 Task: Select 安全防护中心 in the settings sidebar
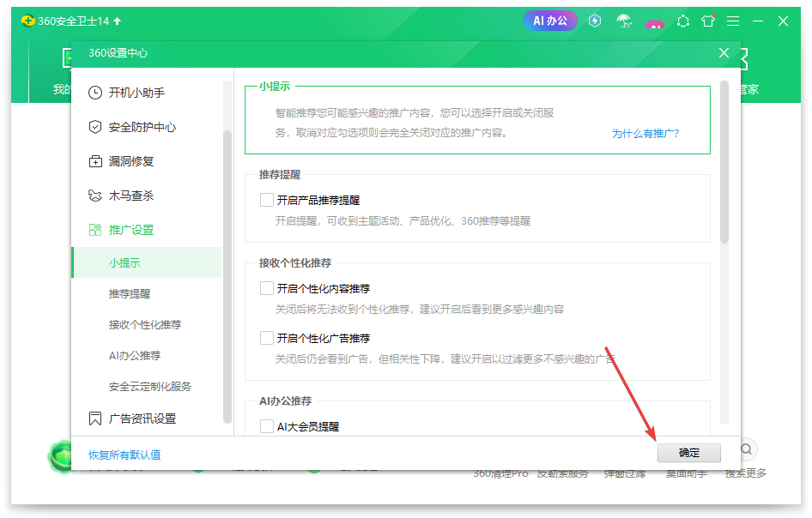click(x=140, y=127)
